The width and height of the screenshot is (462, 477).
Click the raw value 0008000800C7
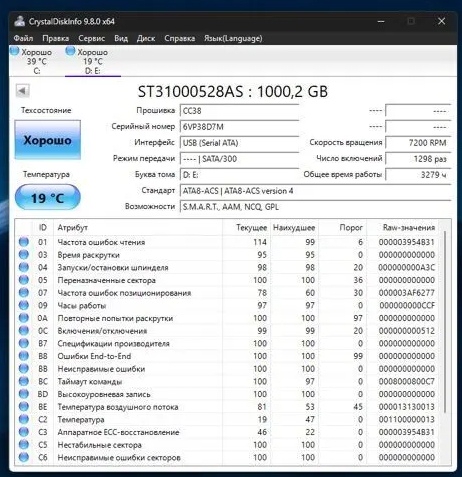407,381
